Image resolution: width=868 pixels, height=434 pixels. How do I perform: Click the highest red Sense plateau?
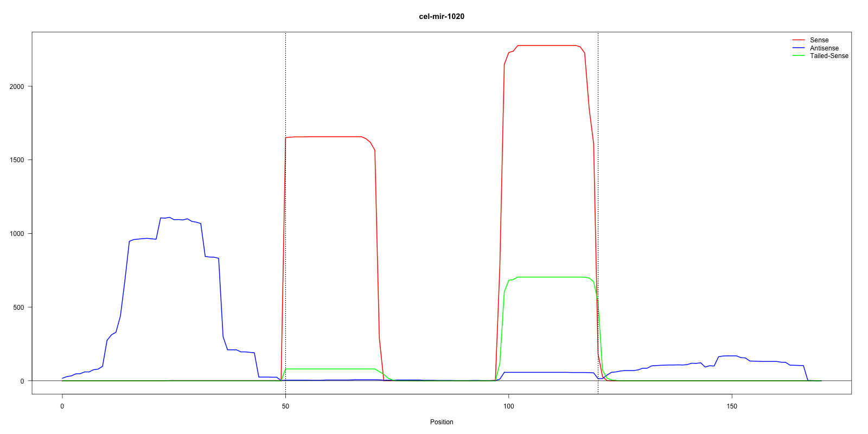pos(548,46)
